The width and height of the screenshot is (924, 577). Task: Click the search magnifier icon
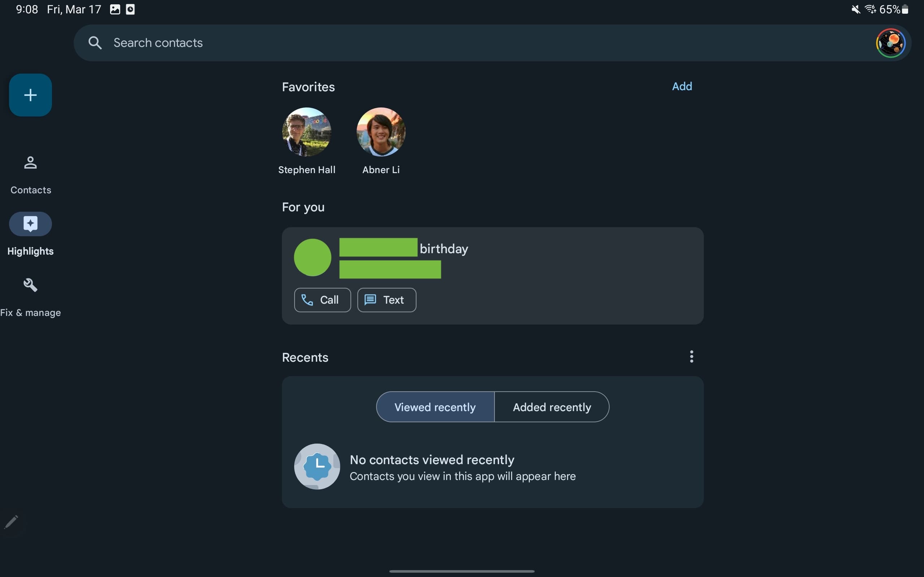95,43
